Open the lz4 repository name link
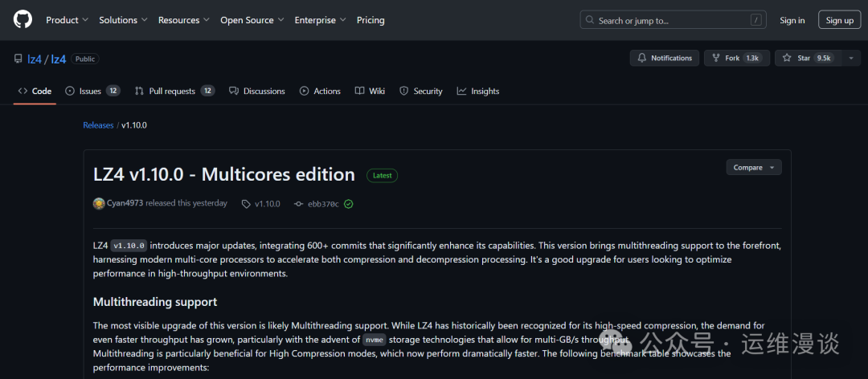Viewport: 868px width, 379px height. (59, 59)
